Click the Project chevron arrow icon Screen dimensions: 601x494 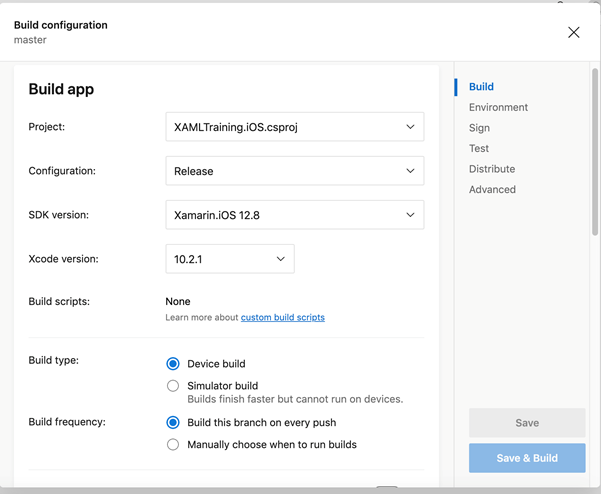410,127
